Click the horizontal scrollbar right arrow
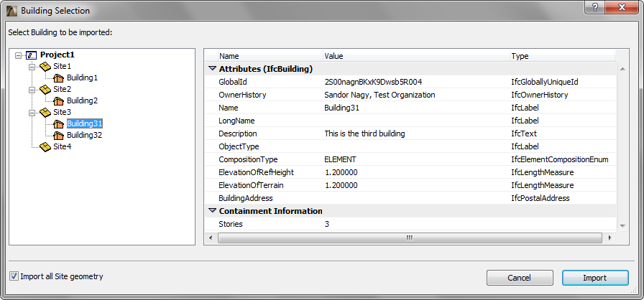This screenshot has width=644, height=300. coord(609,238)
